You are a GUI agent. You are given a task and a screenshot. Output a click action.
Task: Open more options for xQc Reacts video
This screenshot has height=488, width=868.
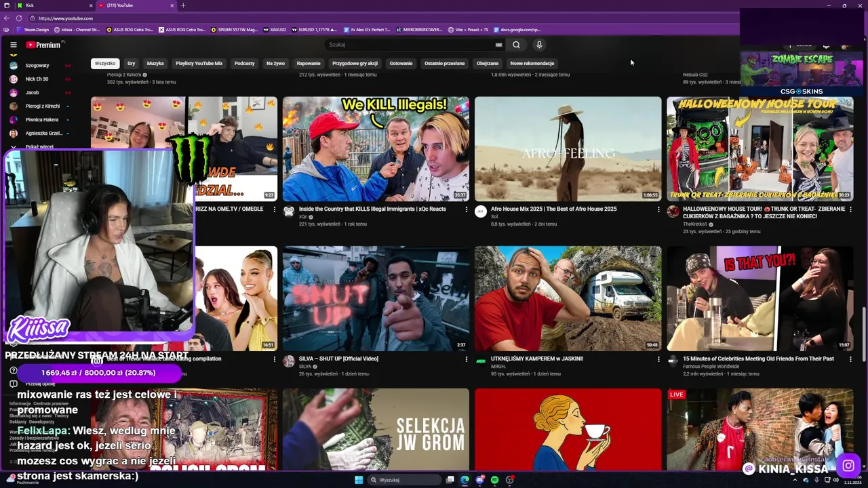(467, 209)
